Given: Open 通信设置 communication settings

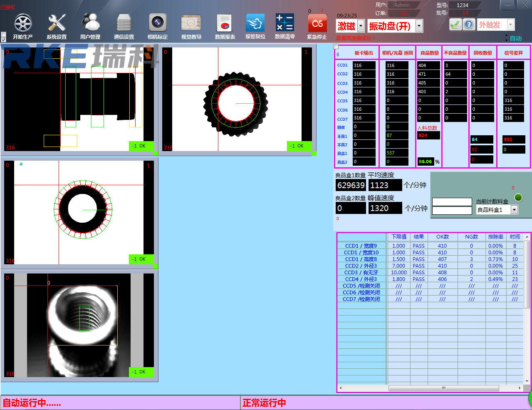Looking at the screenshot, I should pyautogui.click(x=124, y=23).
